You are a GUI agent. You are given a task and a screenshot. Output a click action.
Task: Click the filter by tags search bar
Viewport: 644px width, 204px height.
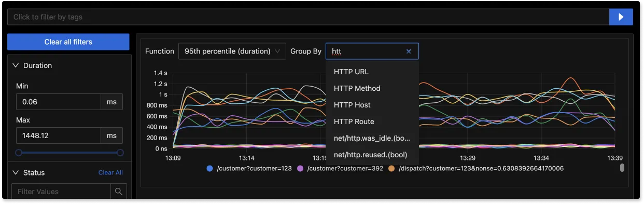(x=308, y=17)
